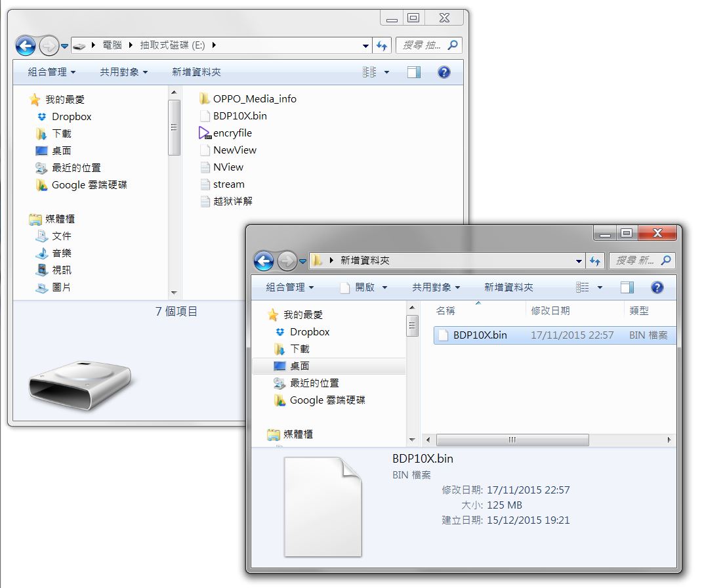Select 桌面 in the front window sidebar
The height and width of the screenshot is (588, 702).
(x=300, y=366)
